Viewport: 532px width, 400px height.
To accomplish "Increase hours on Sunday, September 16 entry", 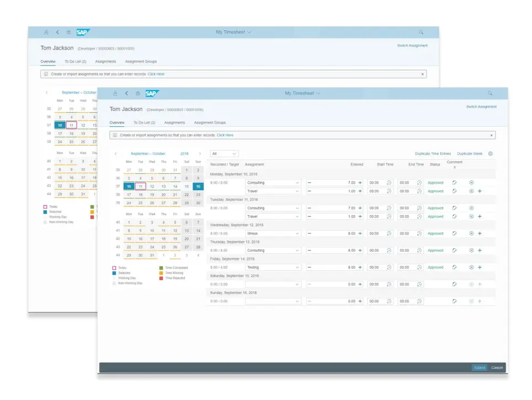I will click(360, 301).
